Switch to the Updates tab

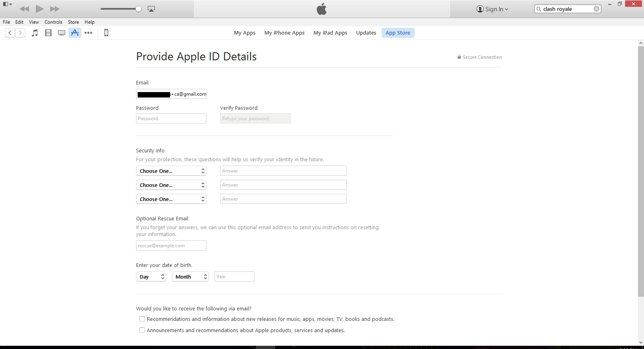click(x=366, y=33)
